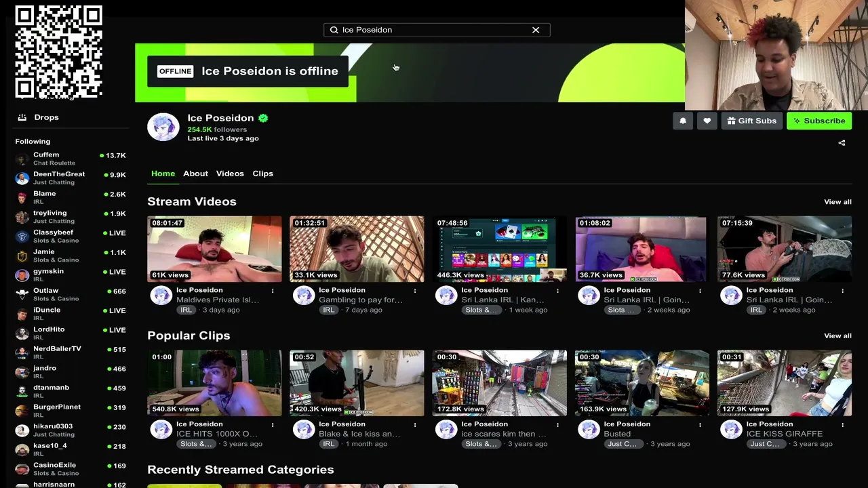Open options menu for Busted clip
868x488 pixels.
pyautogui.click(x=700, y=425)
